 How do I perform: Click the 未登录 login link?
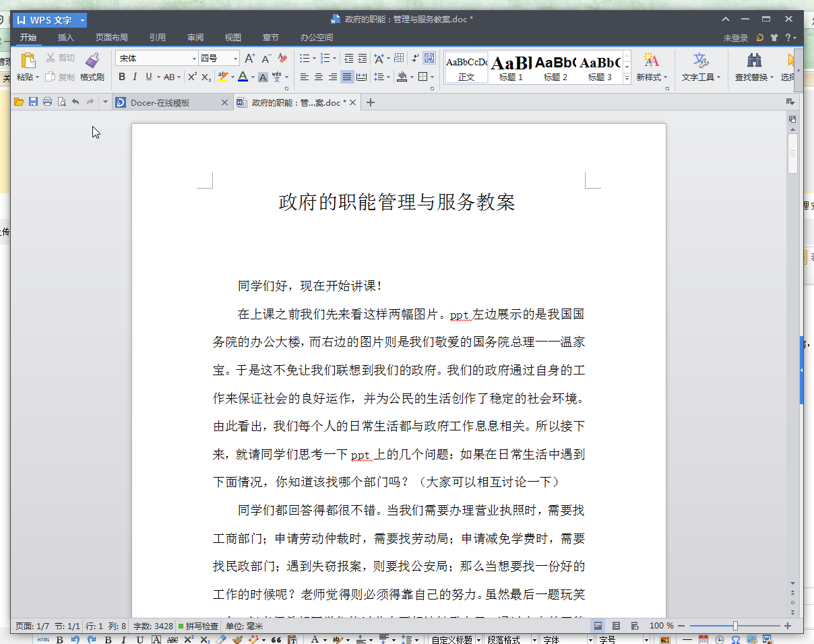click(736, 38)
